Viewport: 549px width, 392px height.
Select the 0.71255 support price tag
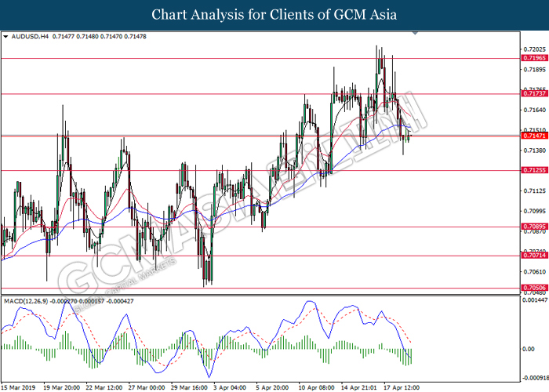pos(533,170)
